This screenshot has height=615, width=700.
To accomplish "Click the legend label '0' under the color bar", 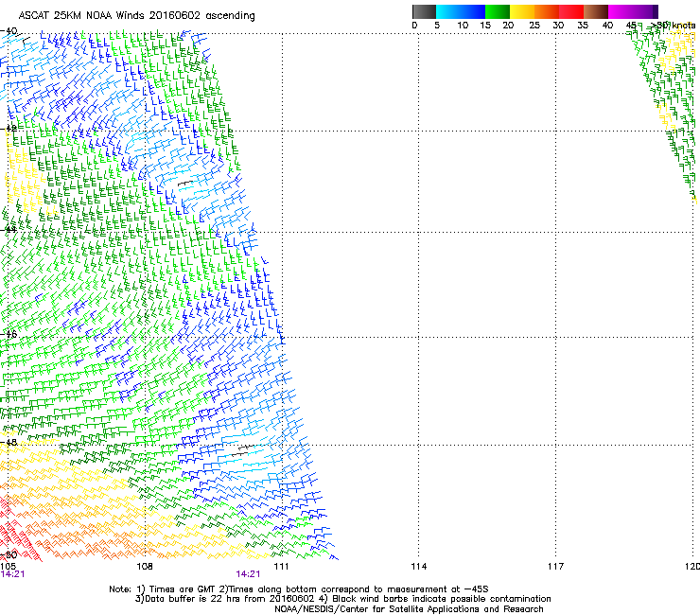I will point(414,26).
